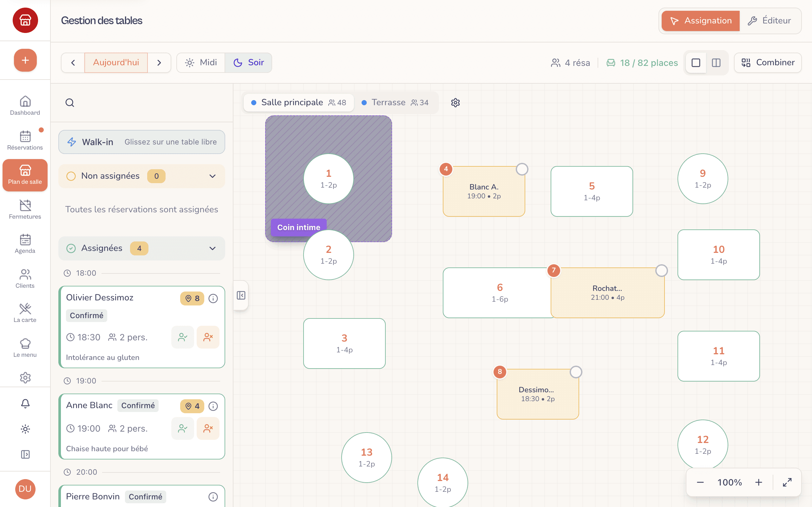Zoom in on the floor plan
The image size is (812, 507).
point(759,482)
